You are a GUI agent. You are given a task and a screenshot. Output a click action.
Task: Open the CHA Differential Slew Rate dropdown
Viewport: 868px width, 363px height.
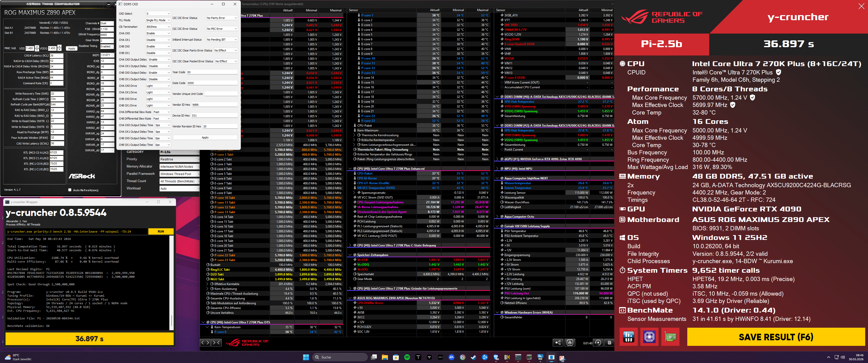162,112
